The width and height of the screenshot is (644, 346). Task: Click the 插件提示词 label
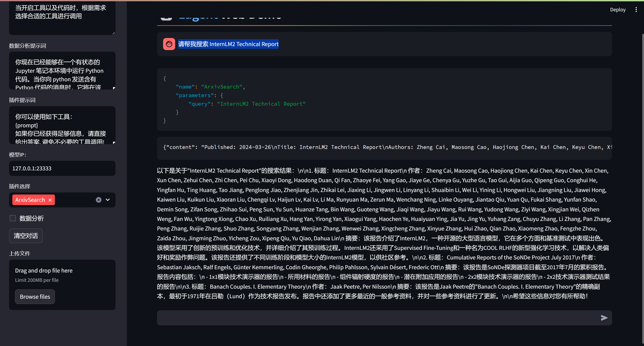(x=22, y=100)
